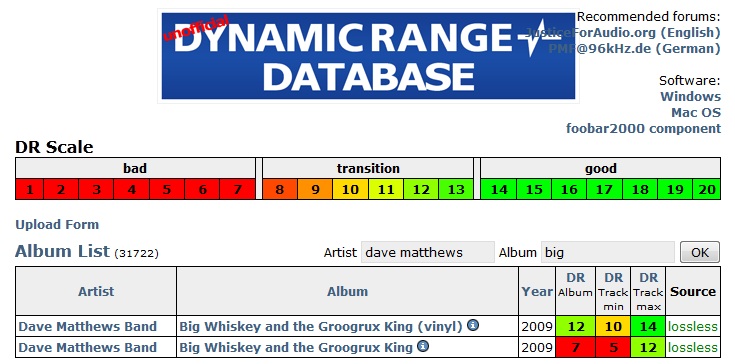Open JusticeForAudio.org (English) forum link
The height and width of the screenshot is (364, 735).
click(x=622, y=33)
